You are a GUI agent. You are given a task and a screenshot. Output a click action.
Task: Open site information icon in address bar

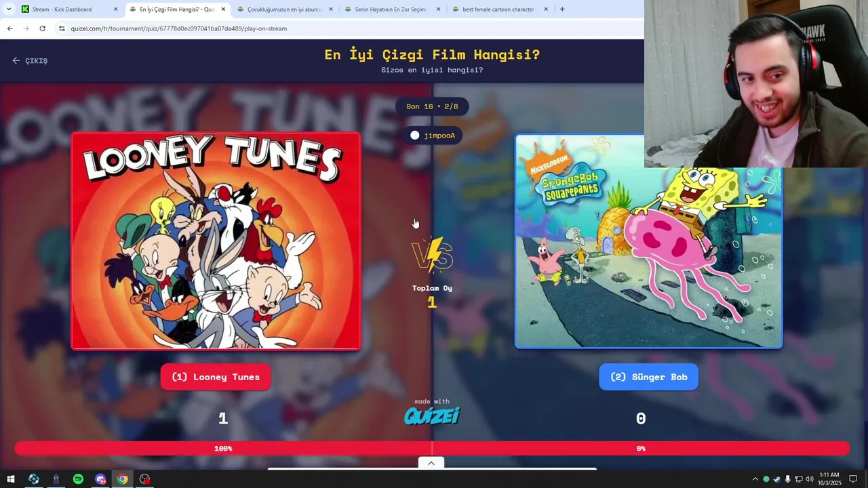62,28
